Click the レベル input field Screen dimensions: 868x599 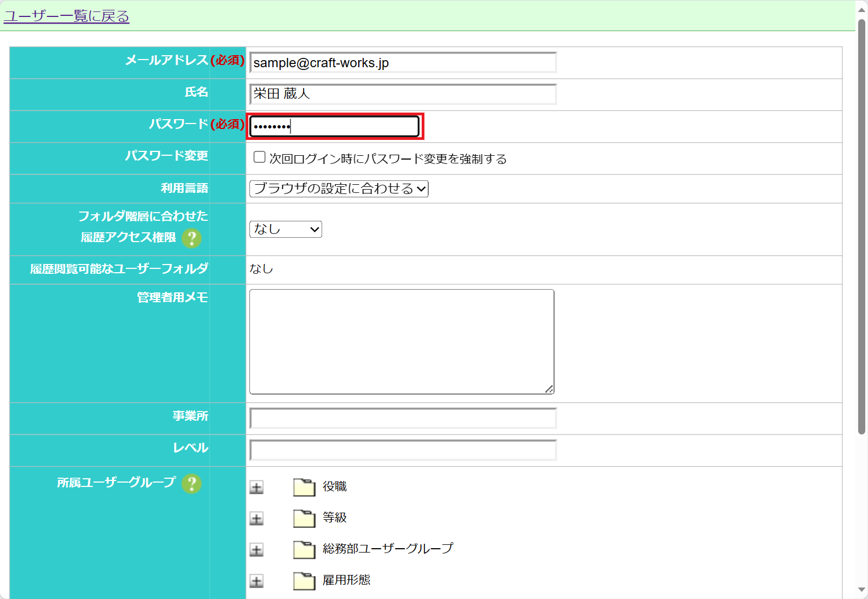tap(403, 450)
